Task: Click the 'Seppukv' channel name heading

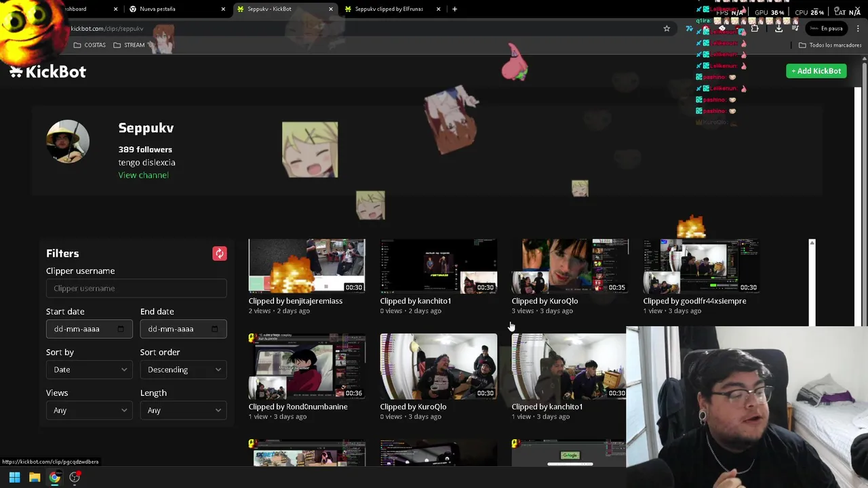Action: click(146, 128)
